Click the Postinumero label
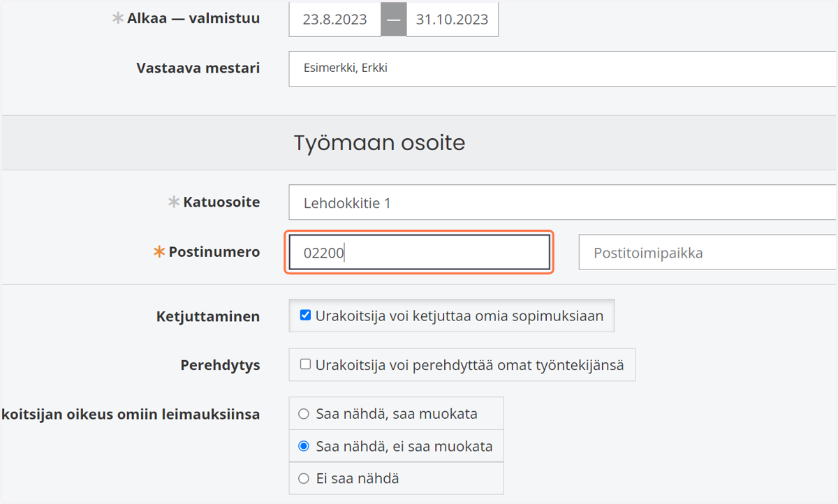The height and width of the screenshot is (504, 838). (x=214, y=252)
